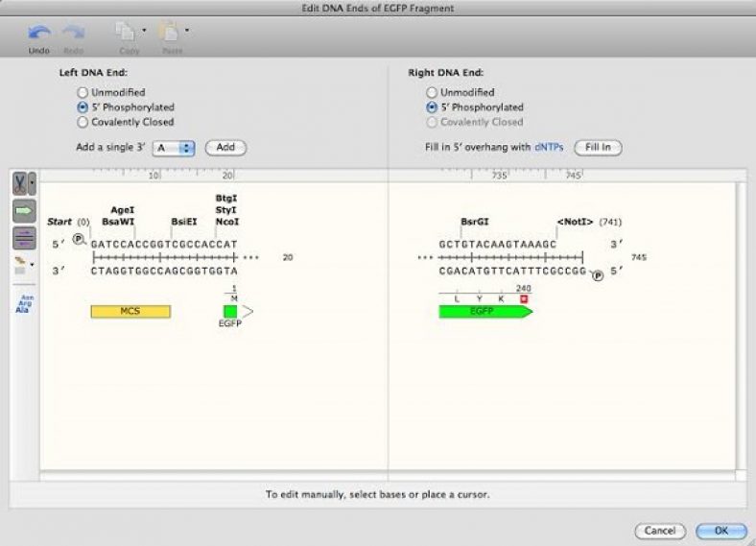
Task: Click the Paste toolbar icon
Action: [169, 33]
